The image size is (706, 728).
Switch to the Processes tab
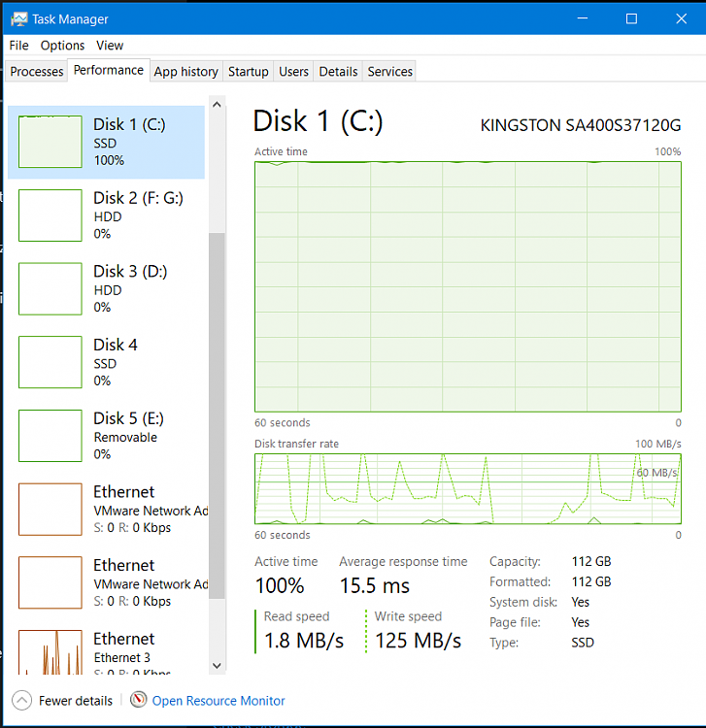pyautogui.click(x=37, y=72)
